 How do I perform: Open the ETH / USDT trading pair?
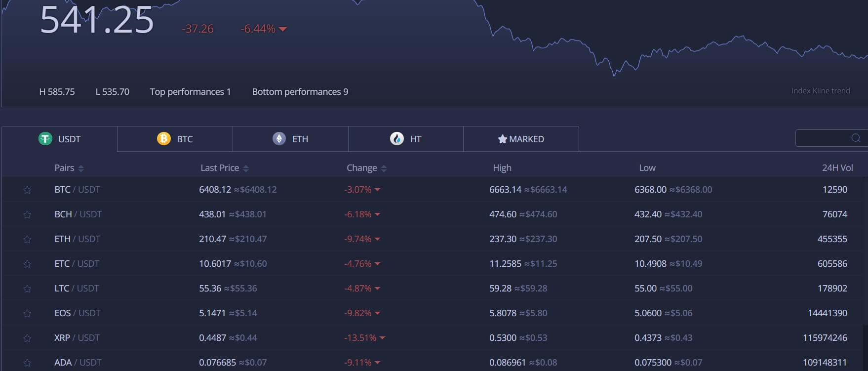click(77, 239)
